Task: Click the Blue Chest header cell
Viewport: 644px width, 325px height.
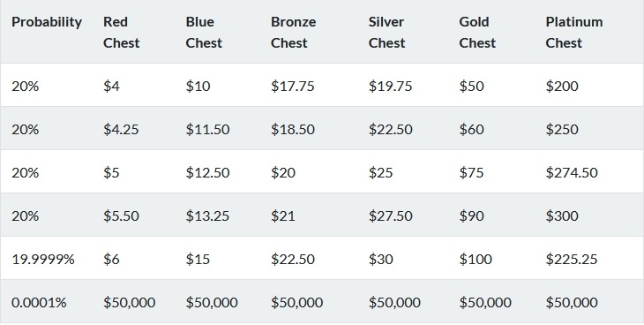Action: pyautogui.click(x=204, y=32)
